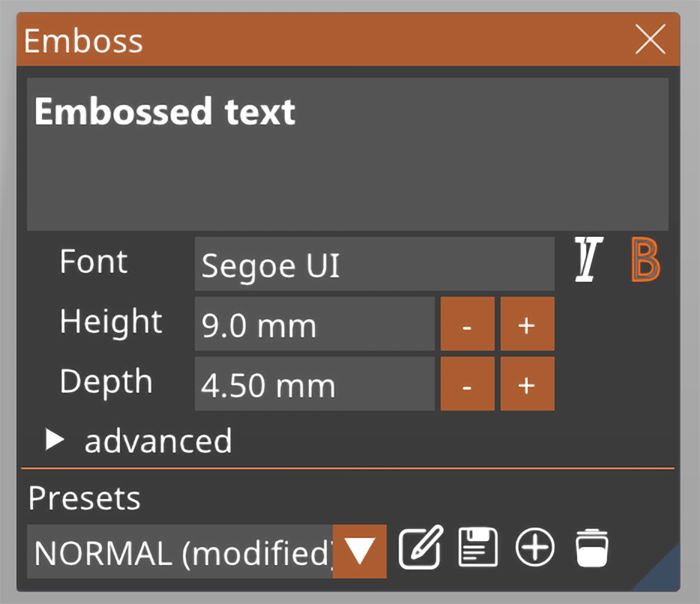The height and width of the screenshot is (604, 700).
Task: Save the current preset with floppy icon
Action: point(478,548)
